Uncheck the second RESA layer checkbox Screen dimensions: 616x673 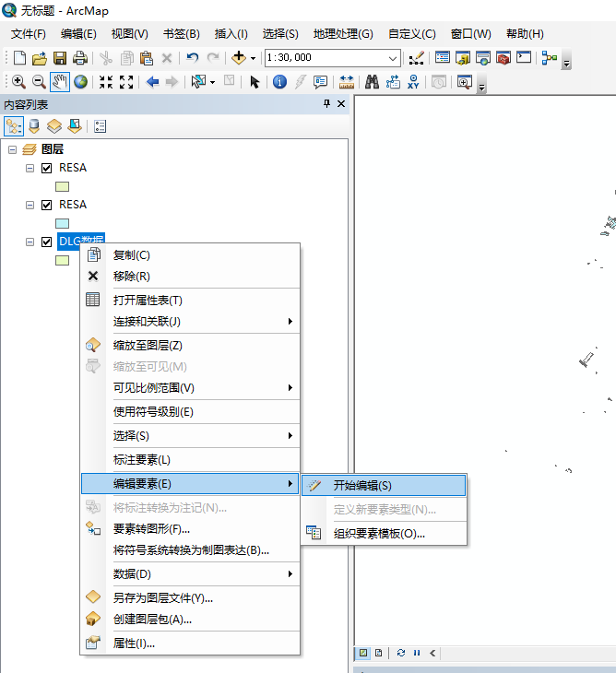(x=46, y=205)
